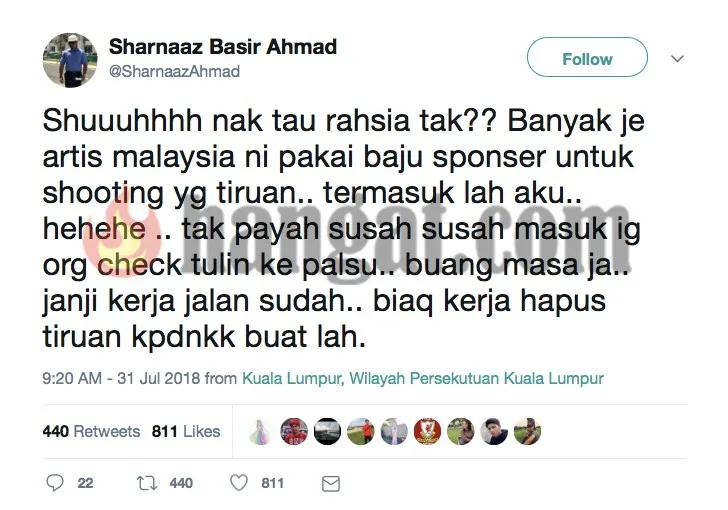Open second liker avatar in red shirt
728x510 pixels.
pos(294,432)
